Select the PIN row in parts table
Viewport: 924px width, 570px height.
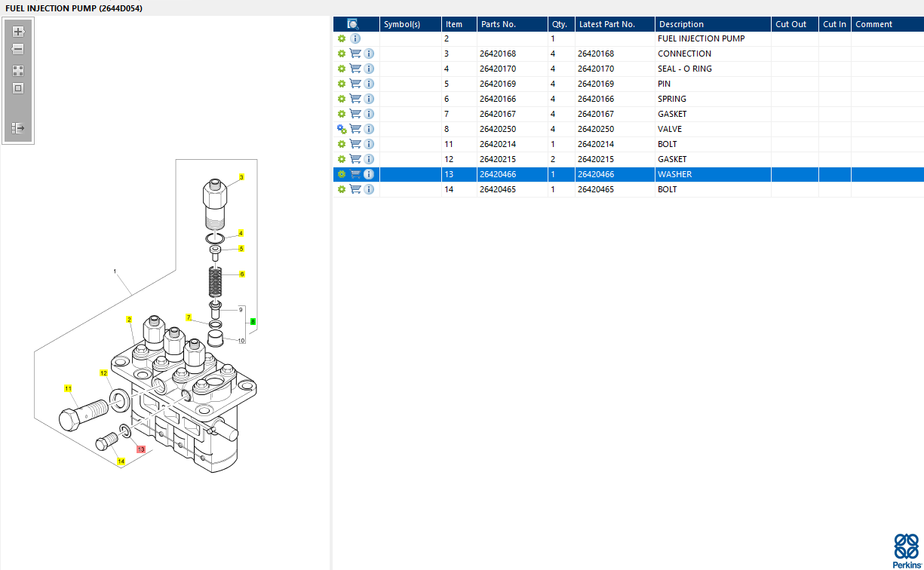[664, 84]
